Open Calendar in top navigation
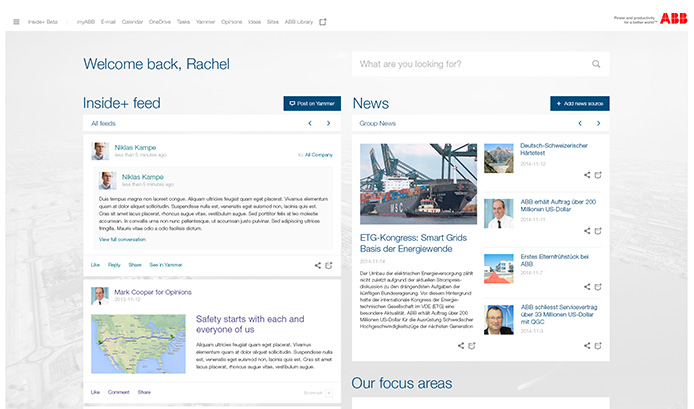Screen dimensions: 694x409 132,22
